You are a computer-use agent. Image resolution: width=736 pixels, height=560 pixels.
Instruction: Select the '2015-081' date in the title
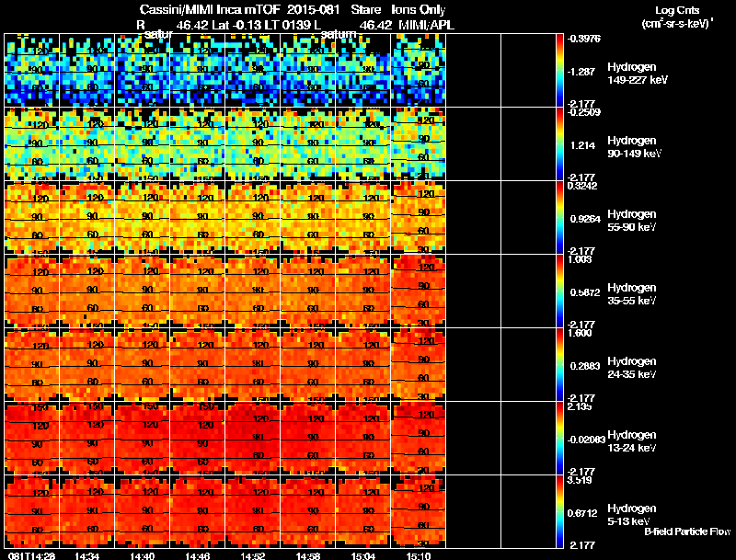[313, 10]
